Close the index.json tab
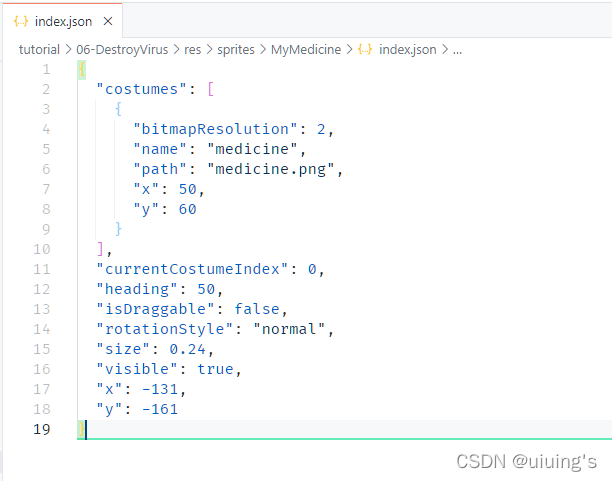The width and height of the screenshot is (612, 481). [108, 21]
